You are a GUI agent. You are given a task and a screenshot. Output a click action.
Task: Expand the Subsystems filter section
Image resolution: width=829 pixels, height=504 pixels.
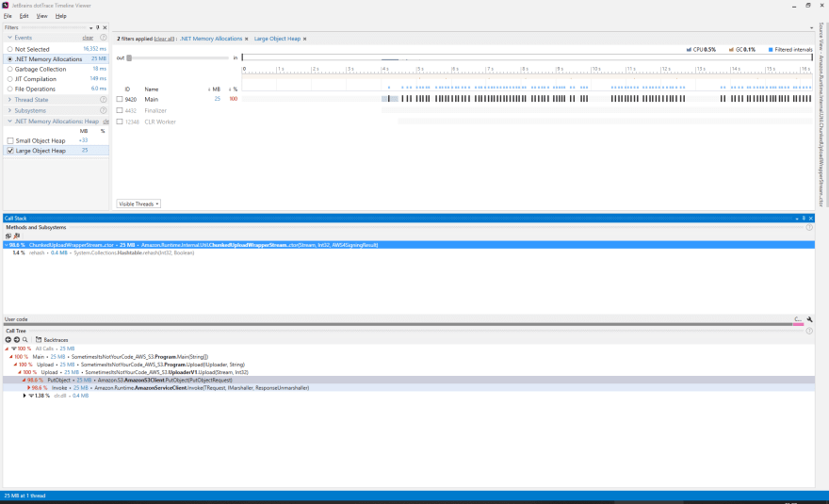pos(9,110)
